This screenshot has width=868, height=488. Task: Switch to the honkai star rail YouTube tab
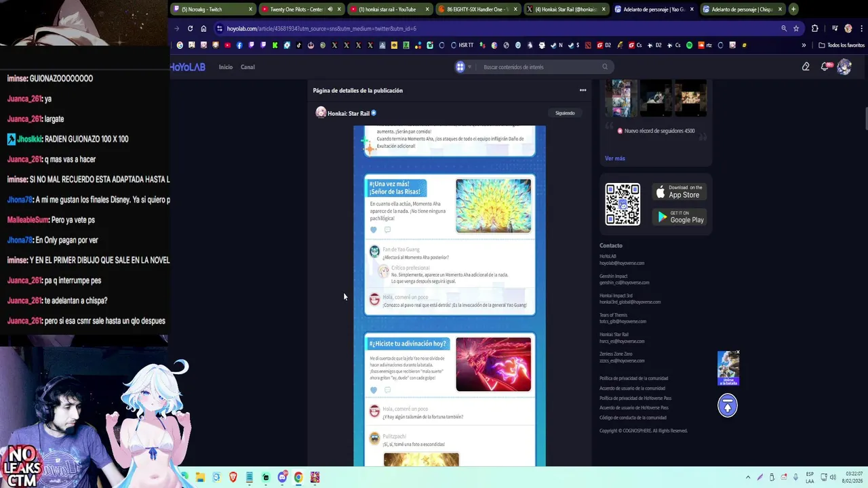390,9
